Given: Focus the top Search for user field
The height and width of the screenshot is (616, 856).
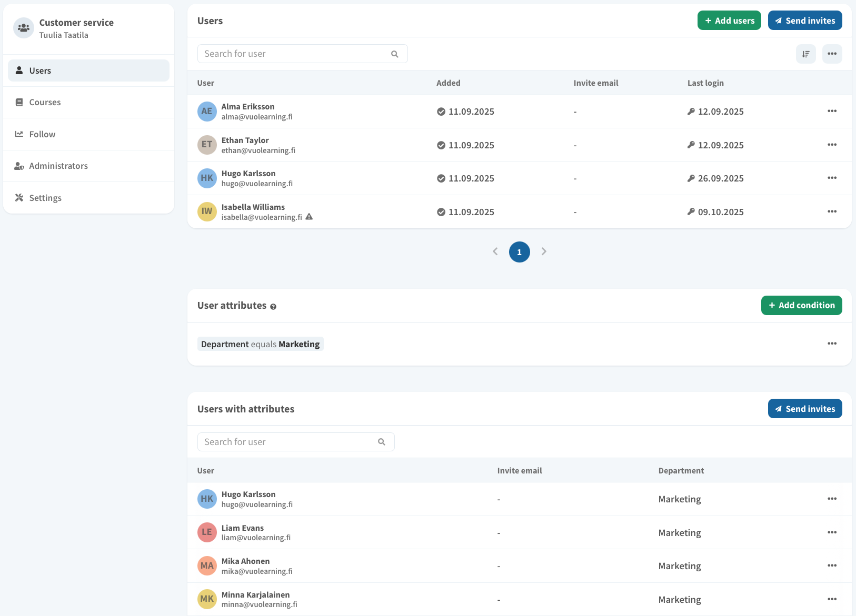Looking at the screenshot, I should pyautogui.click(x=302, y=54).
